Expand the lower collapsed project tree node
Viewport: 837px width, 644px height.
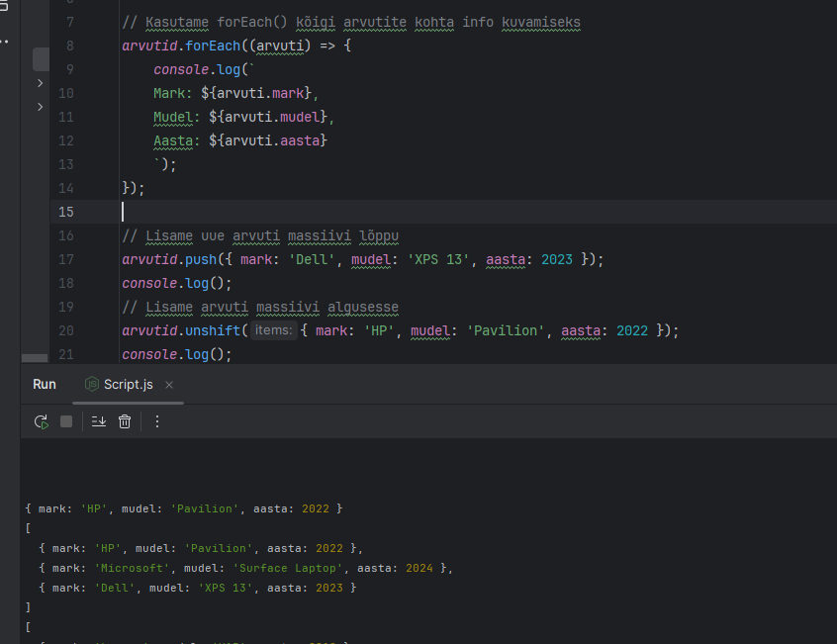coord(40,107)
